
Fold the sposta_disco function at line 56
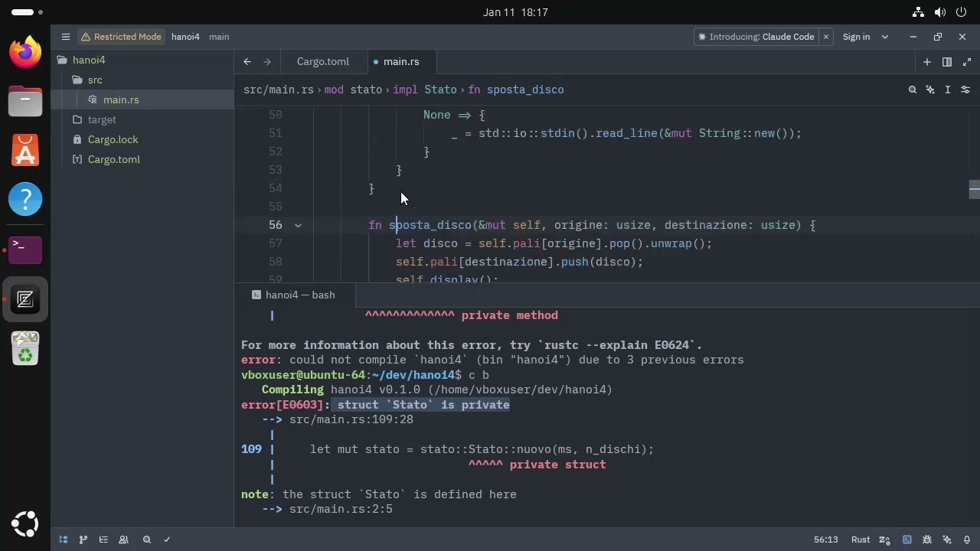pos(298,225)
